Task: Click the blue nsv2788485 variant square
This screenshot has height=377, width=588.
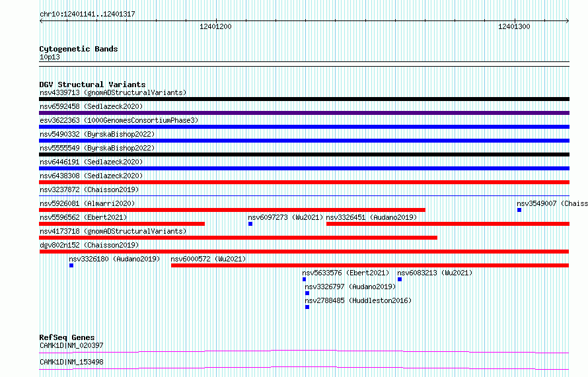Action: (x=307, y=307)
